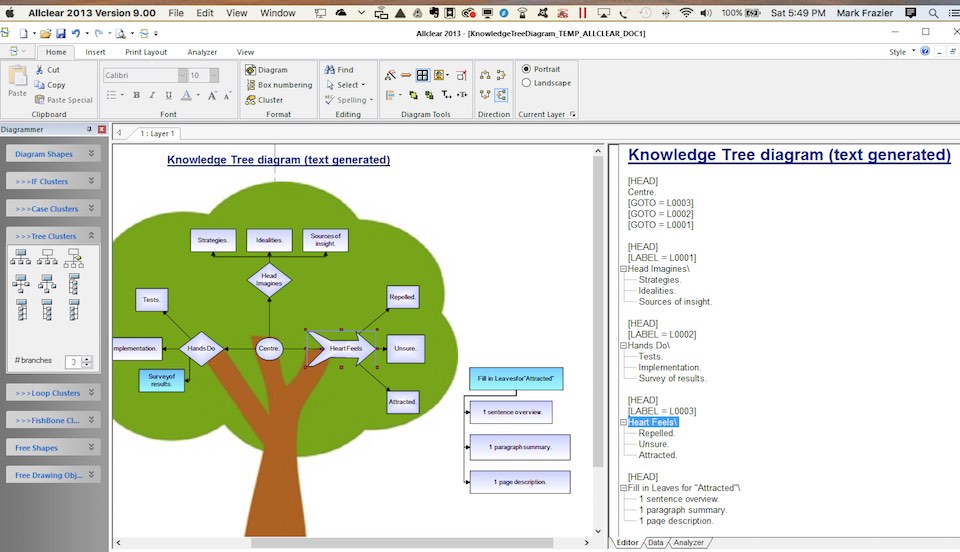Open the Insert ribbon tab
This screenshot has height=552, width=960.
point(95,52)
